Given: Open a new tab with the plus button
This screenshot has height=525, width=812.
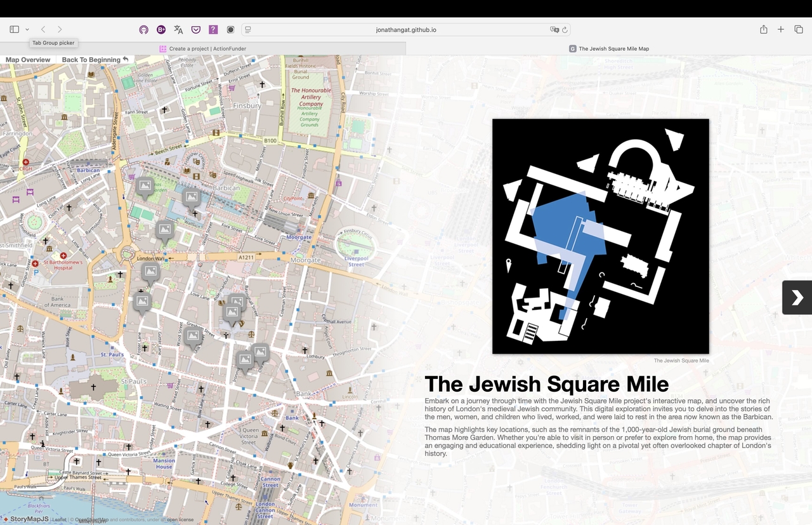Looking at the screenshot, I should pos(781,29).
